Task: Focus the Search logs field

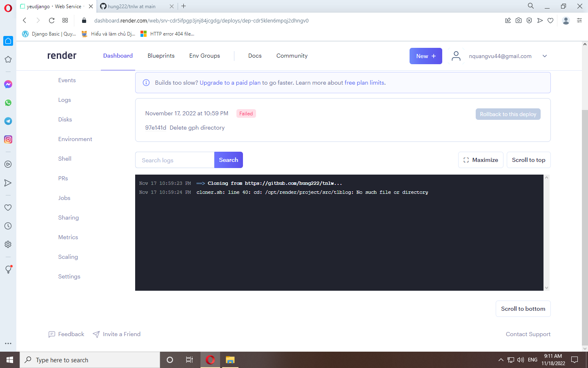Action: [175, 160]
